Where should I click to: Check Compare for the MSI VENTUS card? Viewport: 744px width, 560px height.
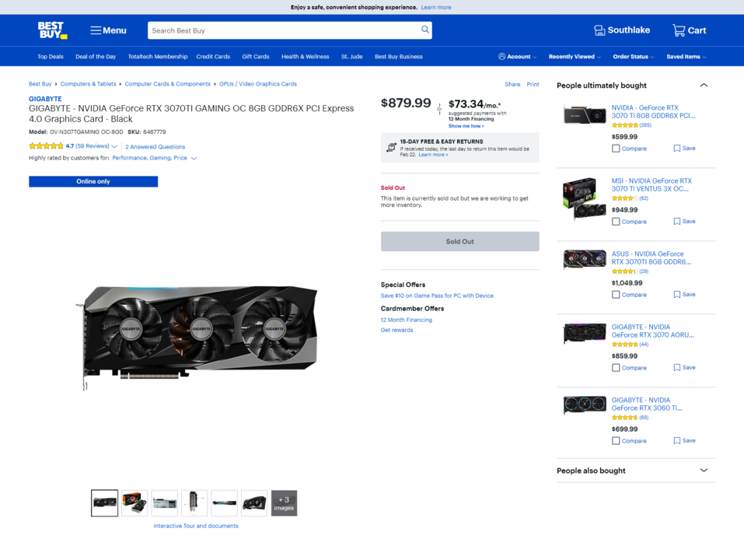614,221
